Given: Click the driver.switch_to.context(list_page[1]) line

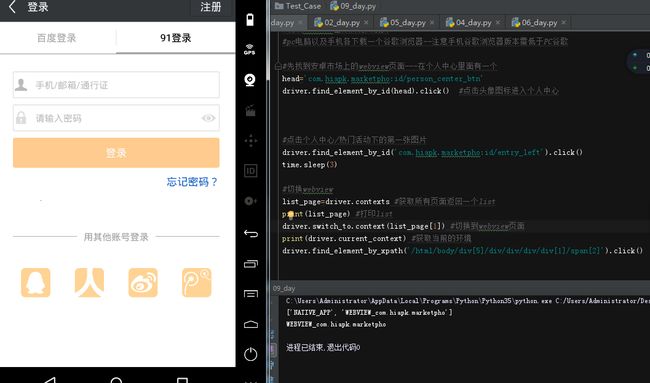Looking at the screenshot, I should click(x=364, y=226).
